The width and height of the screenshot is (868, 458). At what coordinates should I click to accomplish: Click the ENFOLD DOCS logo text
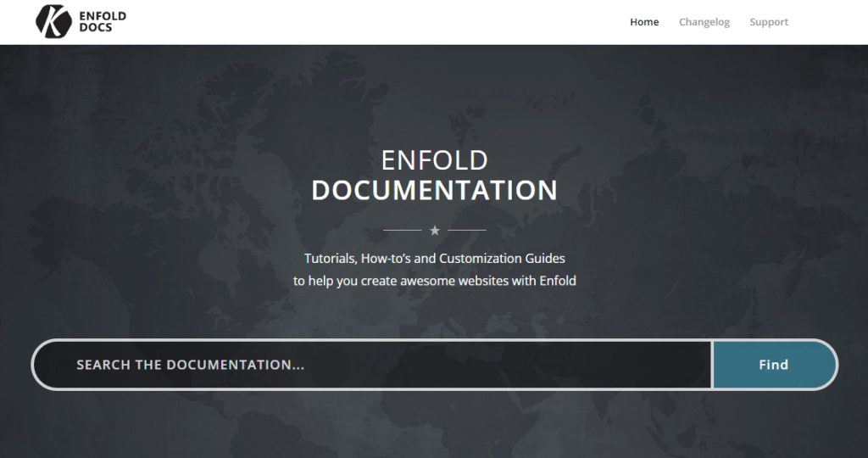(x=103, y=21)
